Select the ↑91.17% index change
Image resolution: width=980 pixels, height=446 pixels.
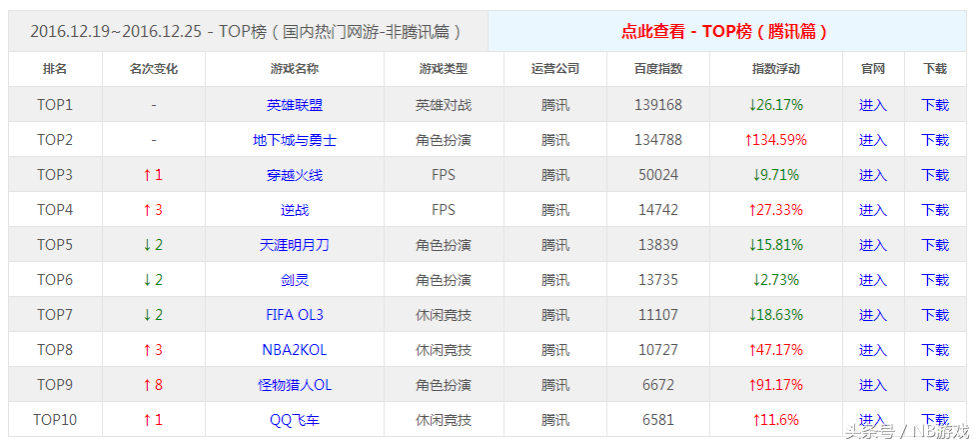click(775, 385)
